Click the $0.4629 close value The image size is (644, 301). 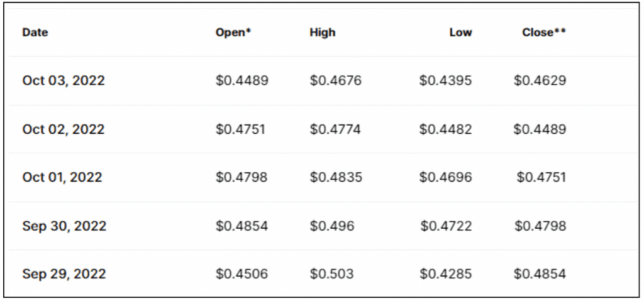point(540,80)
